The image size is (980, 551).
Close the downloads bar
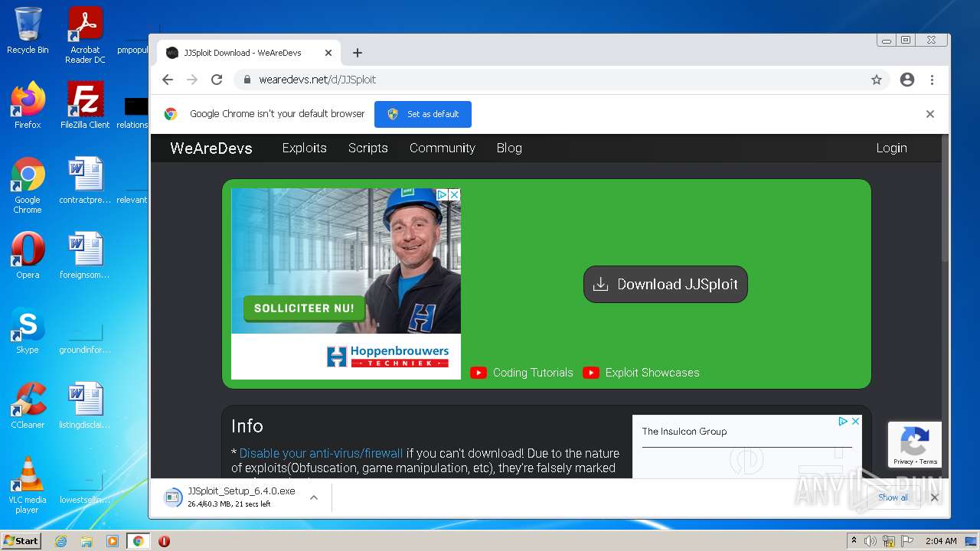tap(934, 497)
